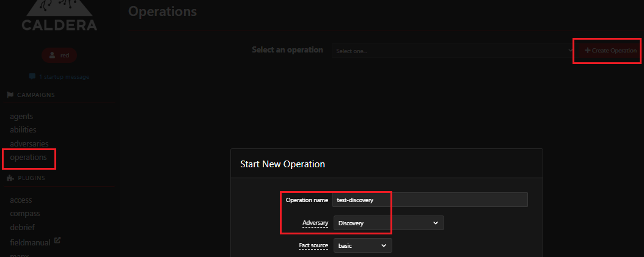644x257 pixels.
Task: Click fieldmanual external link icon
Action: (x=57, y=240)
